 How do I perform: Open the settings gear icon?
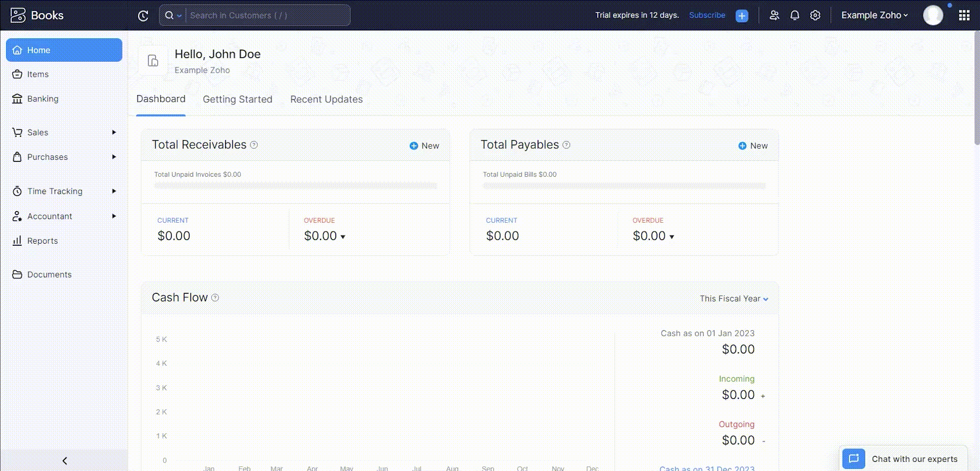point(815,15)
